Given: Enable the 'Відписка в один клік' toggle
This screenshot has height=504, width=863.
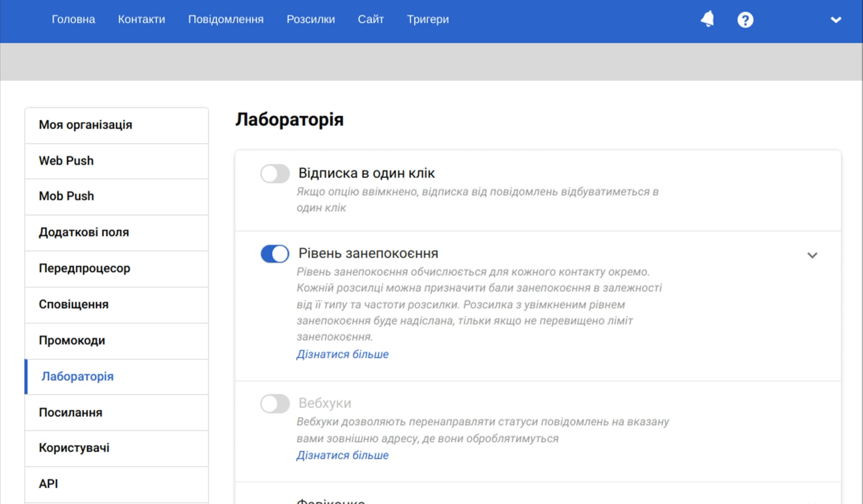Looking at the screenshot, I should [275, 174].
